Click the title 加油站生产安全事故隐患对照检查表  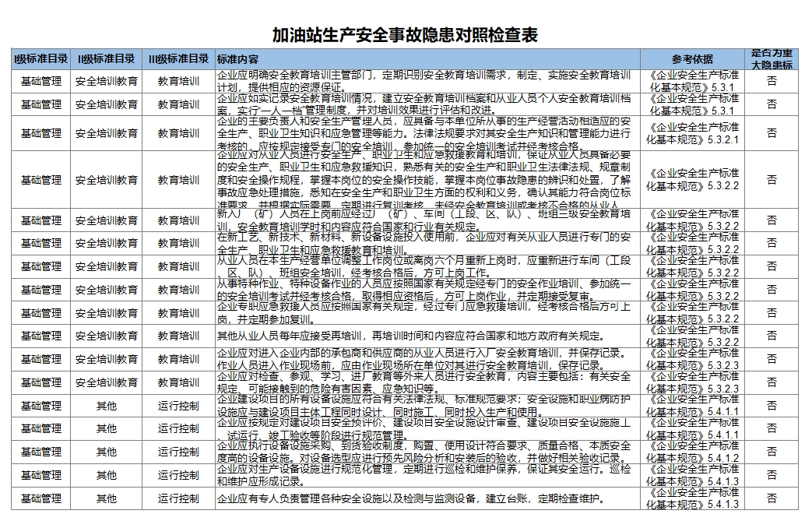pyautogui.click(x=405, y=35)
